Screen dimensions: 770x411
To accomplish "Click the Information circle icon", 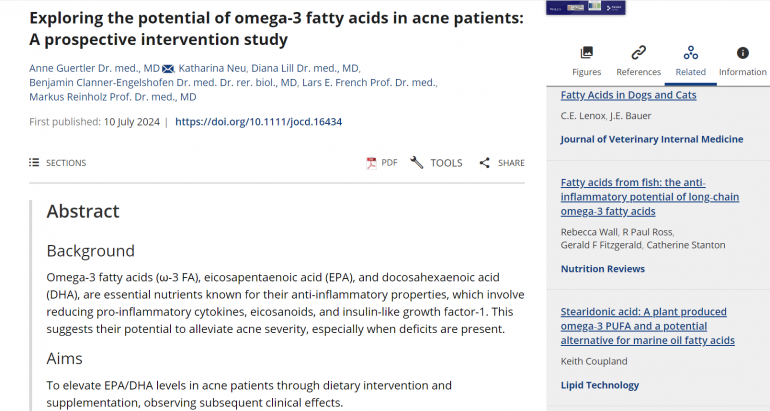I will [742, 53].
